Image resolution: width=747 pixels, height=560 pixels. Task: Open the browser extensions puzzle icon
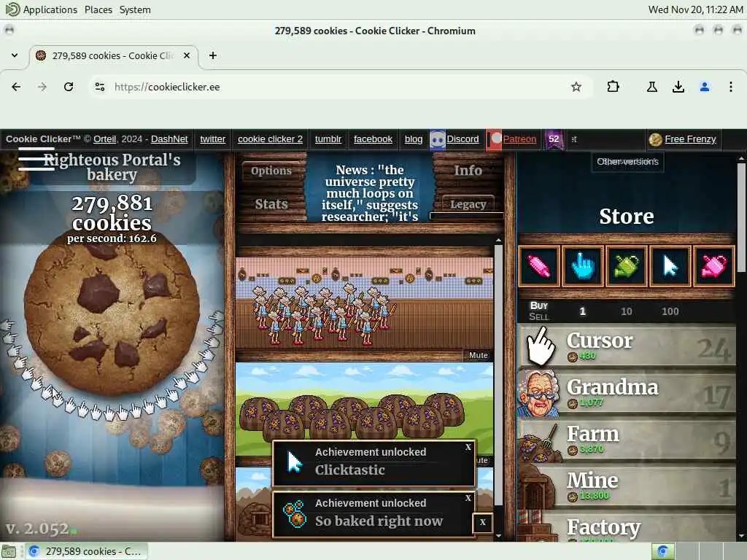pyautogui.click(x=613, y=87)
